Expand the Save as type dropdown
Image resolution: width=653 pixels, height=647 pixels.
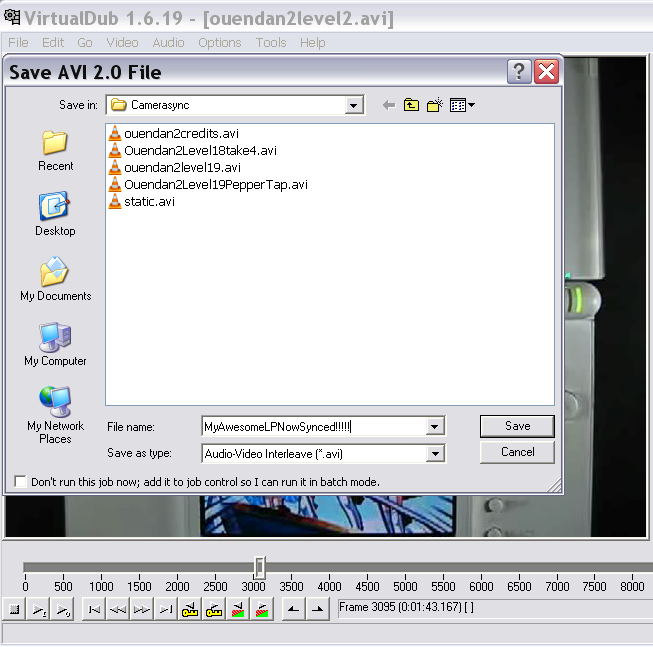pyautogui.click(x=434, y=454)
